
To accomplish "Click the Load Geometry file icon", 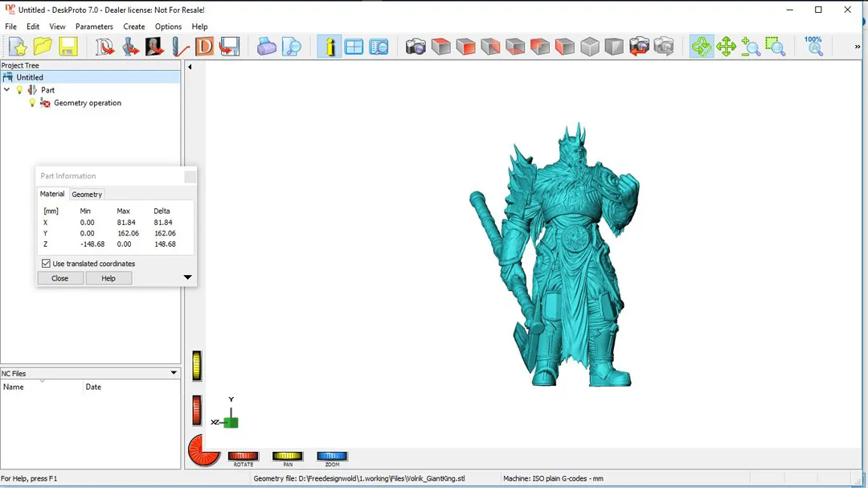I will (130, 47).
